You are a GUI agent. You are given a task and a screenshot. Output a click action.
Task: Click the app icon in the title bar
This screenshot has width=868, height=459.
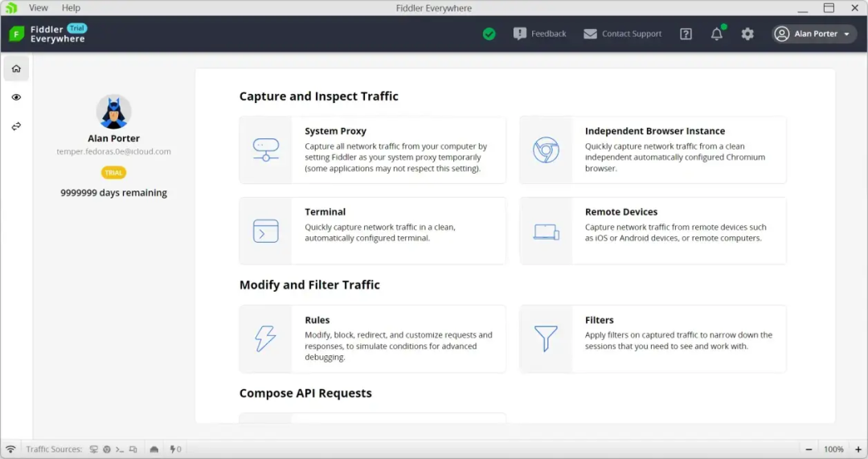(x=11, y=8)
